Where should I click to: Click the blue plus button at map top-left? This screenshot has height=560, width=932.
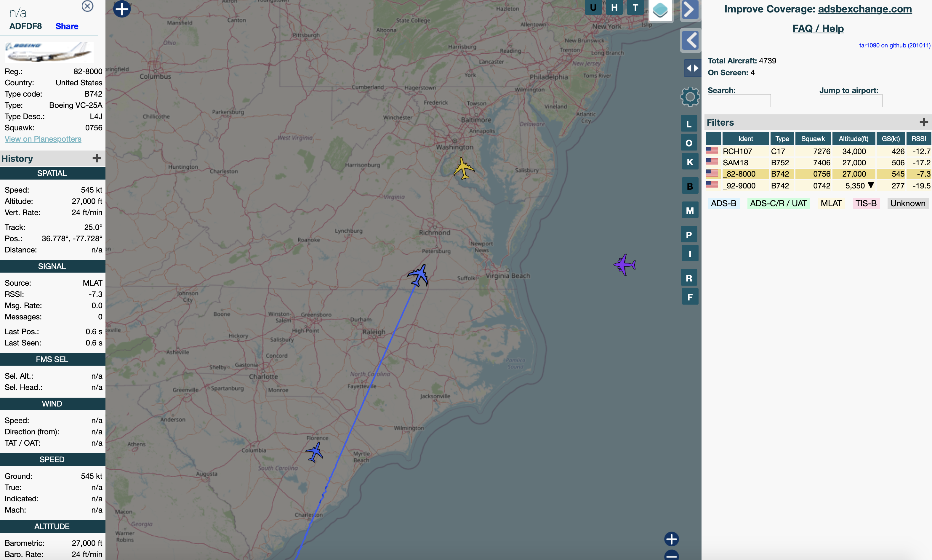122,9
